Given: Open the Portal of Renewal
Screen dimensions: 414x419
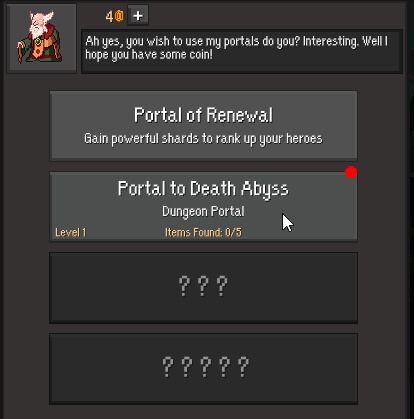Looking at the screenshot, I should [x=203, y=126].
